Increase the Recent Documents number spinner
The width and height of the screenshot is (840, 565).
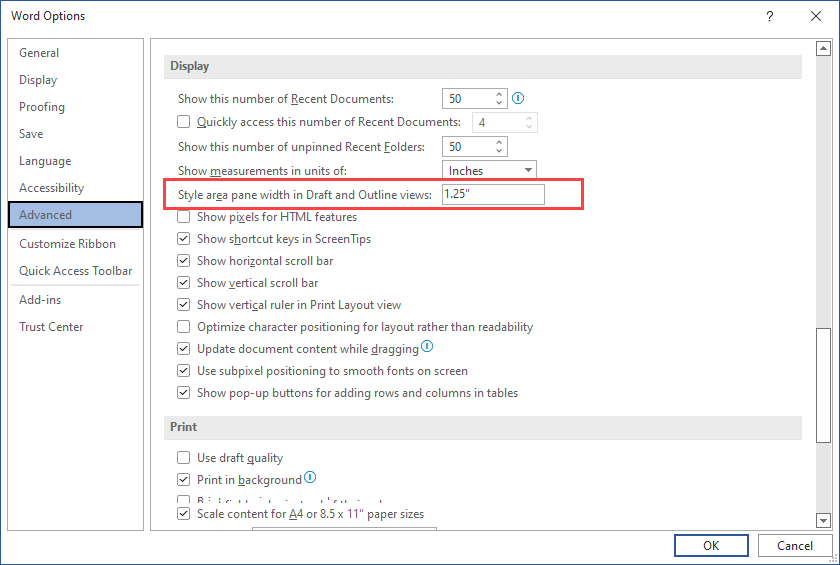click(x=499, y=94)
